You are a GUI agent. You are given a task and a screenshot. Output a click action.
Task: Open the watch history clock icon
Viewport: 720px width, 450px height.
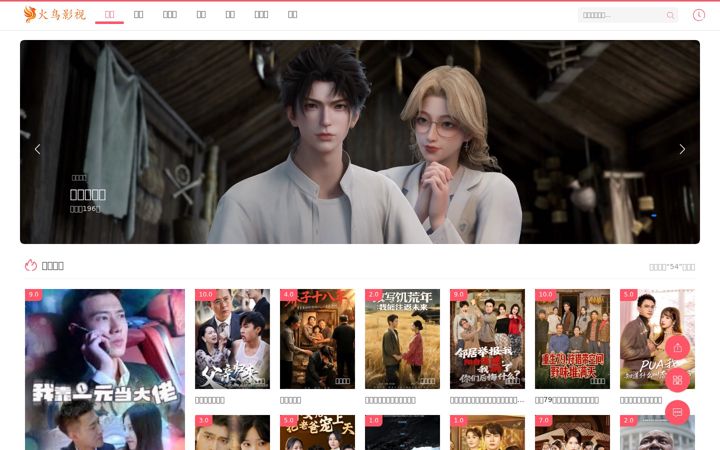point(698,15)
